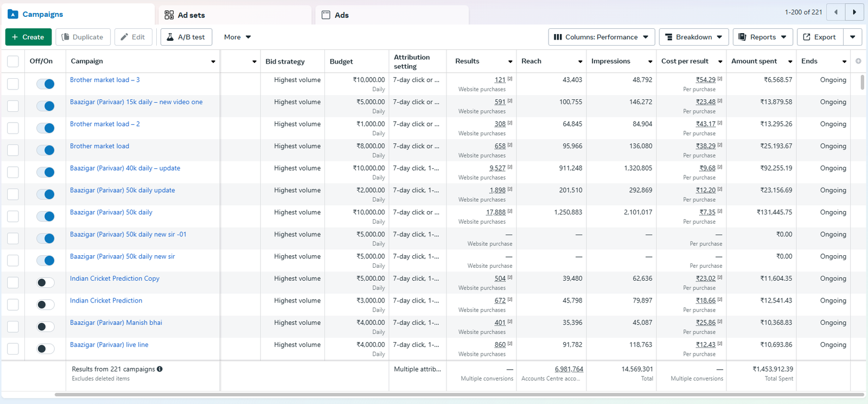The image size is (868, 404).
Task: Turn off the Brother market load – 3 campaign
Action: 46,84
